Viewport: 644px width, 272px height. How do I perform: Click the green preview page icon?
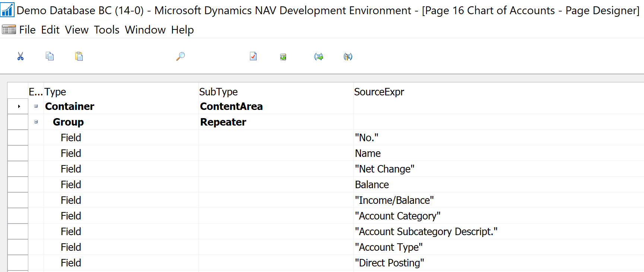click(x=283, y=57)
